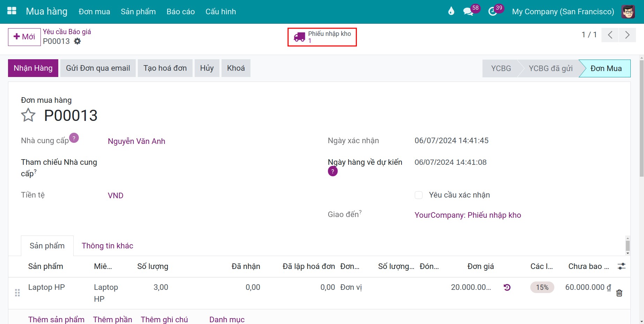Viewport: 644px width, 324px height.
Task: Select the YCBG đã gửi status stage
Action: (551, 68)
